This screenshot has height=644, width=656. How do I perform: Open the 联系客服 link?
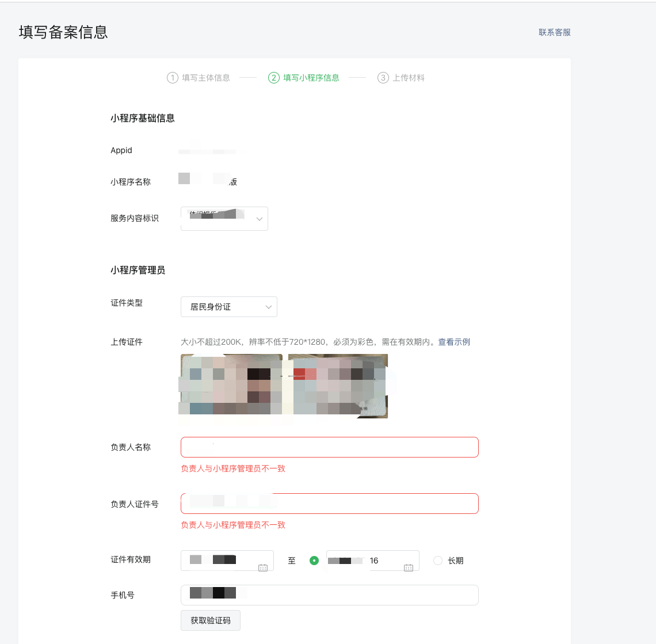[x=554, y=32]
